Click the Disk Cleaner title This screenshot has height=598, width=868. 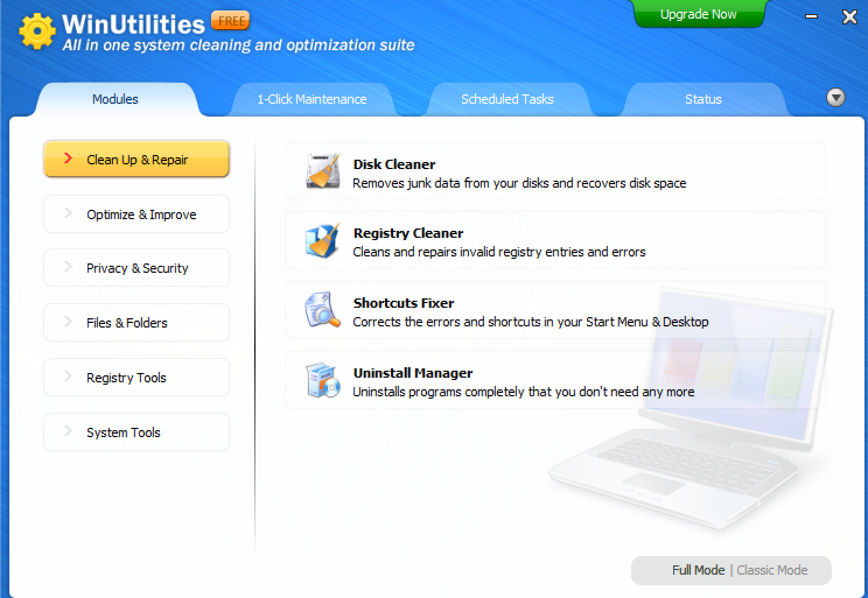tap(394, 164)
